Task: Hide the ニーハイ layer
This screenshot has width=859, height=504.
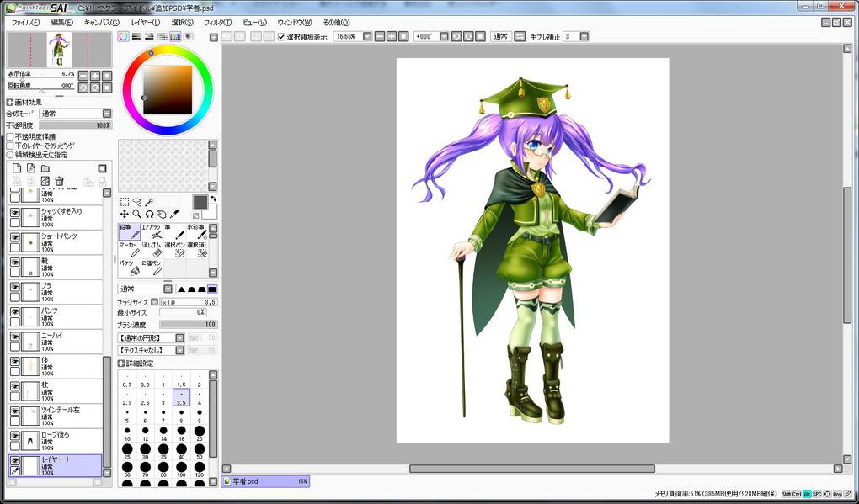Action: (15, 337)
